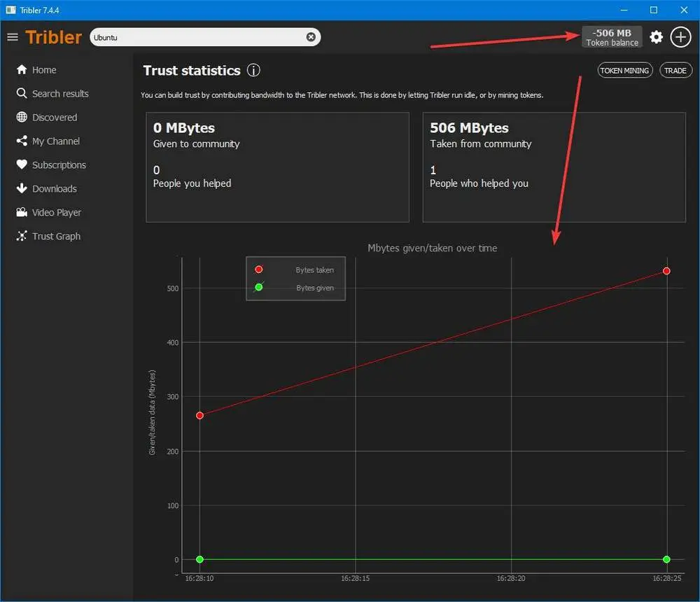Screen dimensions: 700x602
Task: Click the 16:28:20 axis label
Action: [511, 578]
